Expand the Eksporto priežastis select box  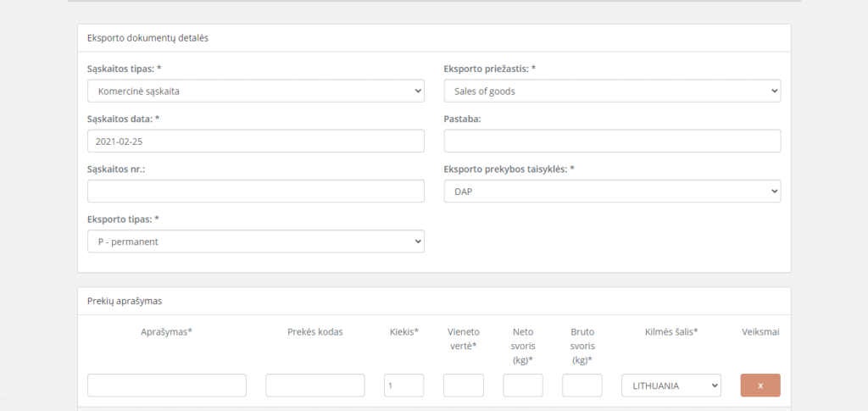point(611,91)
